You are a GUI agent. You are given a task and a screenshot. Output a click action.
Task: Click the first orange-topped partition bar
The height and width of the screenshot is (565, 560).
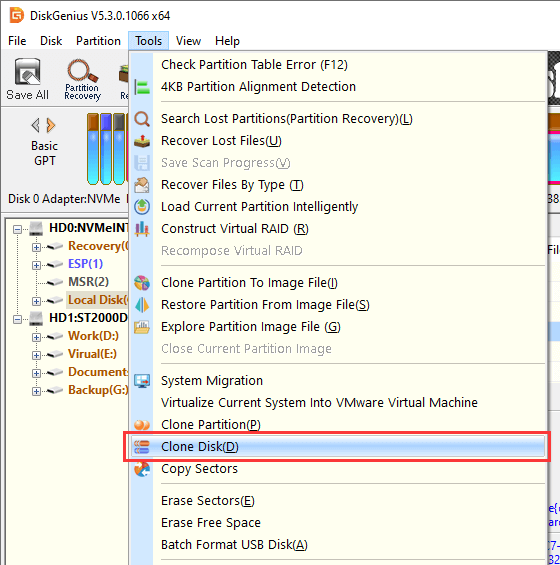pos(93,149)
